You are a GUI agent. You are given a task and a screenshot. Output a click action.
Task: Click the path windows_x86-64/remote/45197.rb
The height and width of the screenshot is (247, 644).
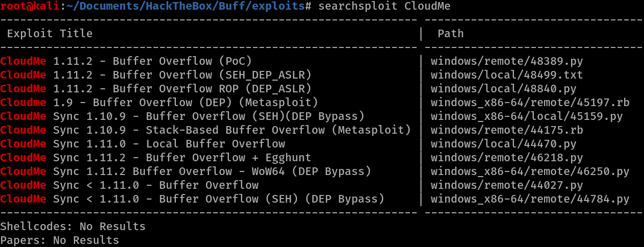click(x=530, y=103)
